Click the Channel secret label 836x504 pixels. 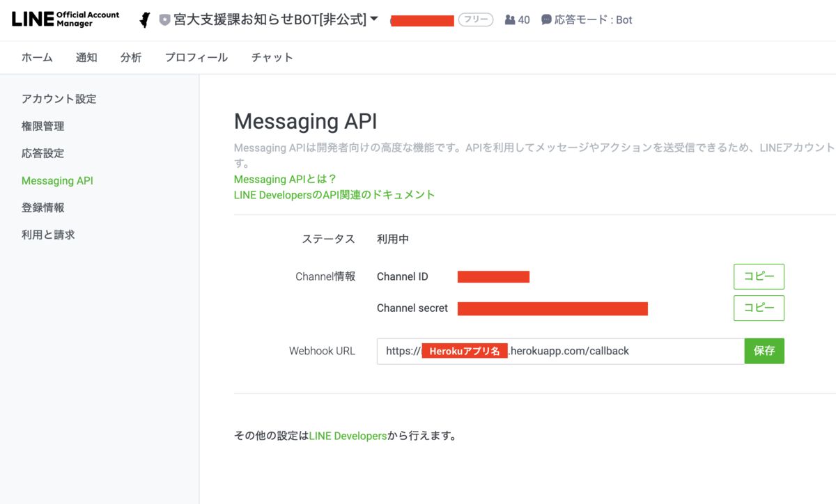pyautogui.click(x=412, y=308)
